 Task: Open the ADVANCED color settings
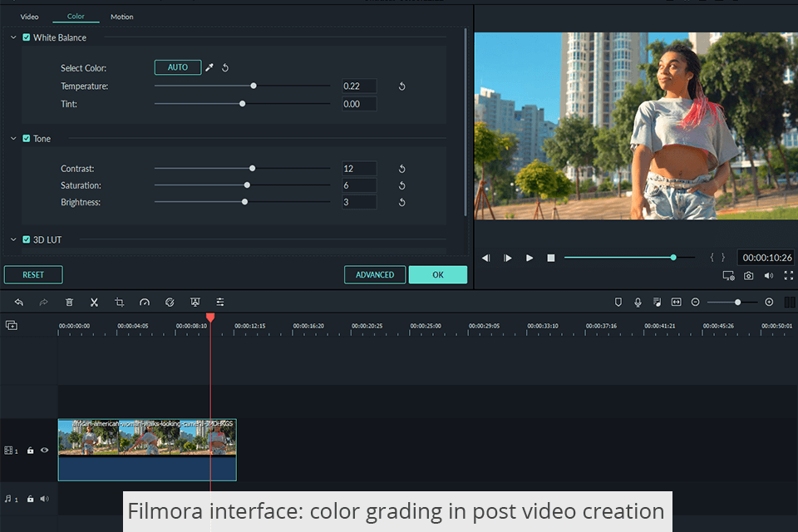click(x=375, y=274)
